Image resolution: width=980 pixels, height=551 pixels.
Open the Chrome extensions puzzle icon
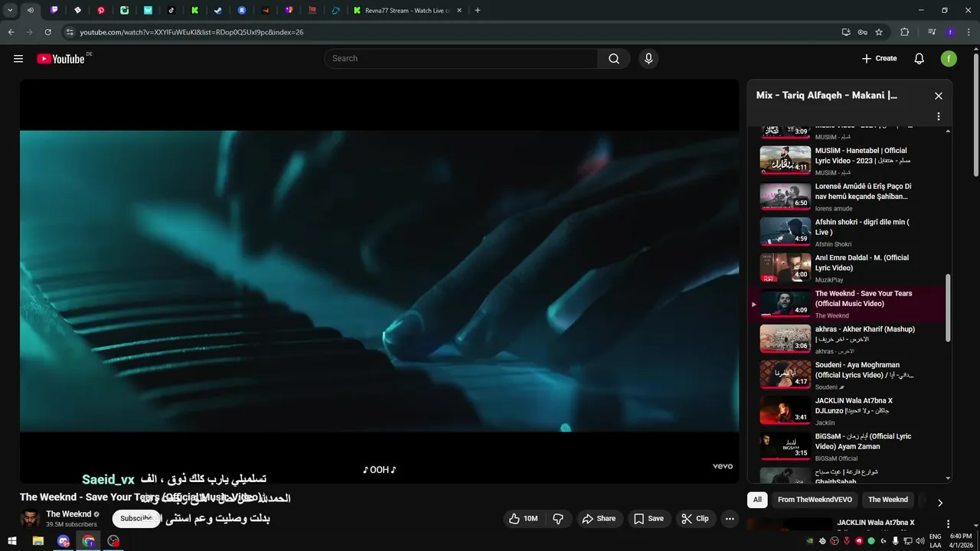point(905,32)
